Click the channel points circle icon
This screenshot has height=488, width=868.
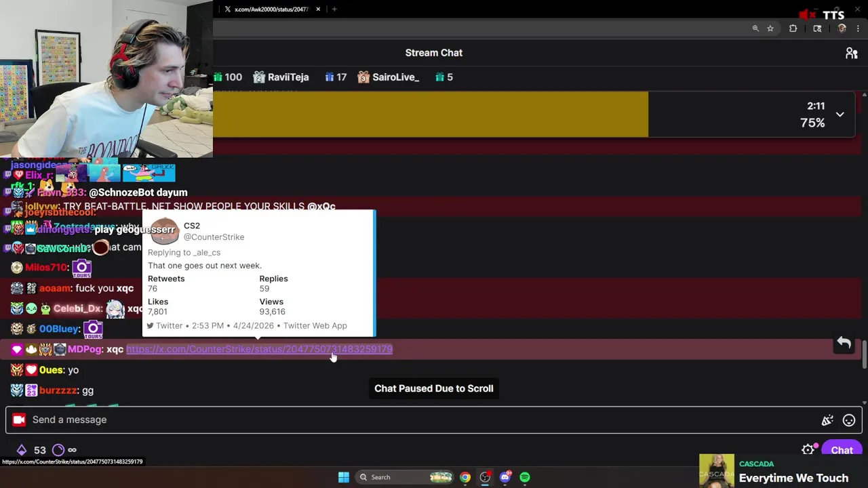tap(58, 450)
